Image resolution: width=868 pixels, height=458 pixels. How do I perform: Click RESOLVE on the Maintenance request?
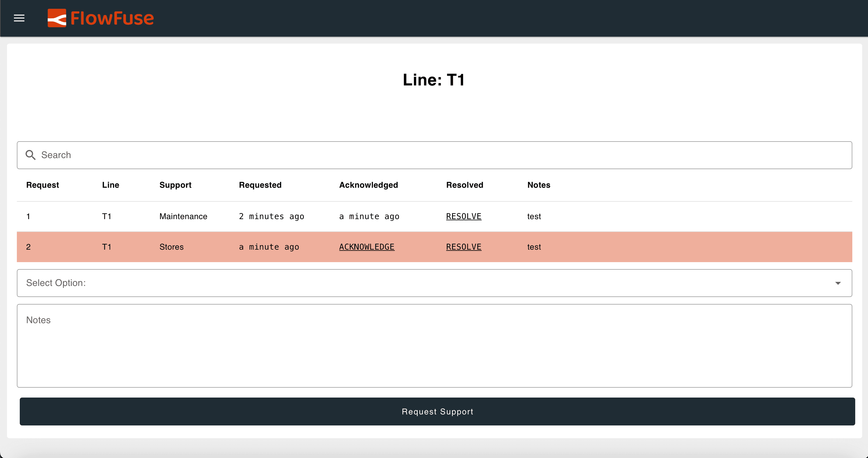(464, 216)
